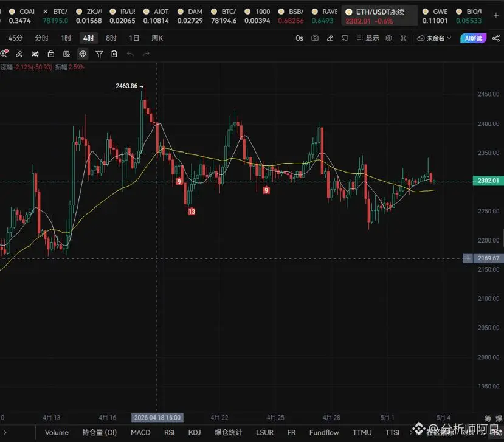Click the share icon
Screen dimensions: 504x442
[496, 38]
